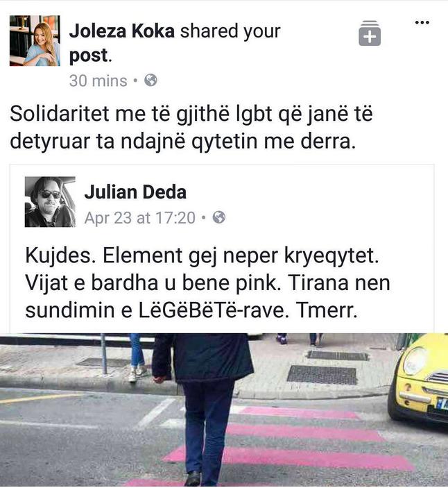
Task: Click the sidewalk drain grate in photo
Action: click(322, 375)
